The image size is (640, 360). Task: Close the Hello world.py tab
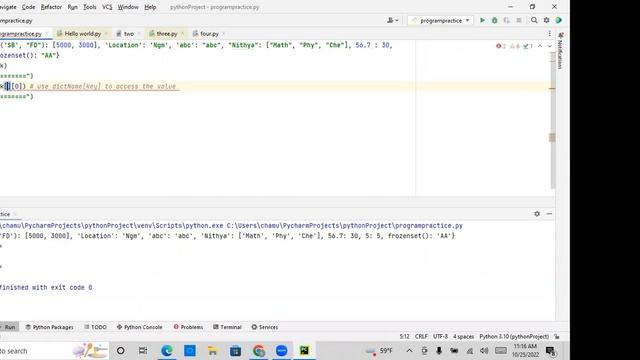click(106, 33)
